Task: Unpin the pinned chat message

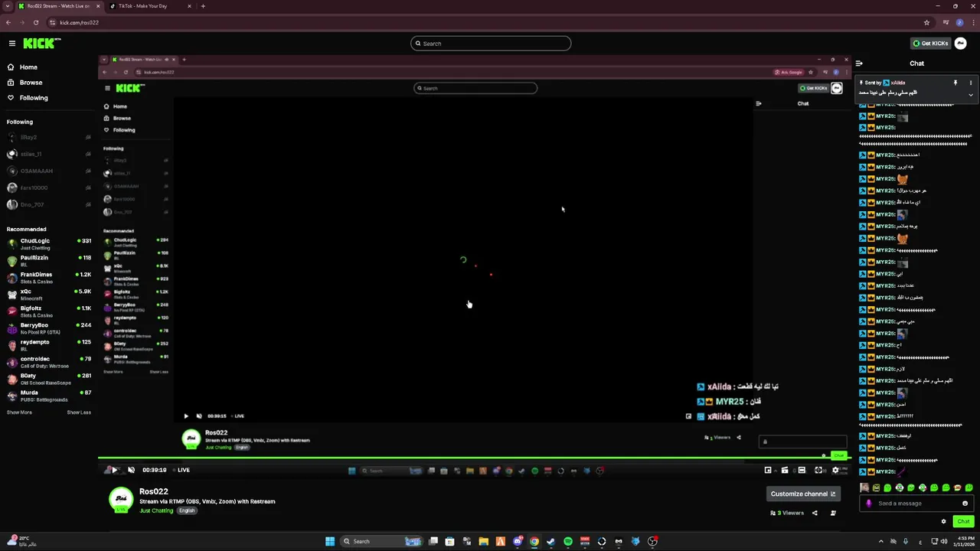Action: 955,83
